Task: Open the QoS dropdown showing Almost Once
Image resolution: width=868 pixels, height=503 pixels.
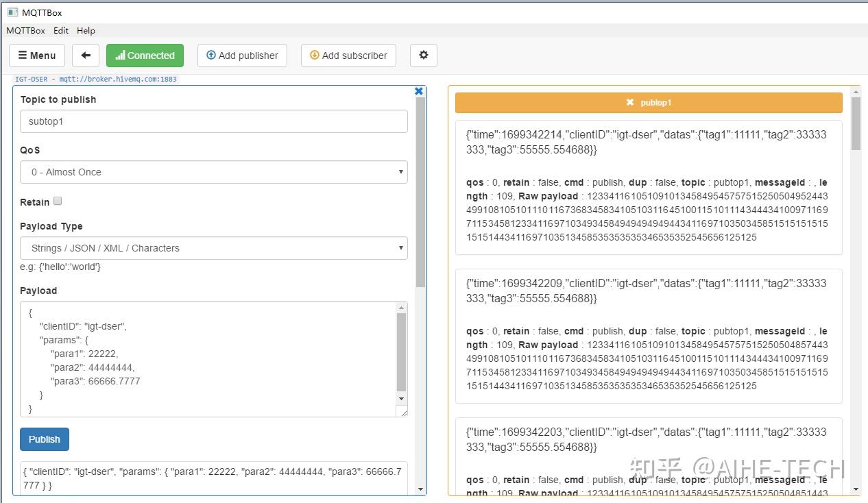Action: [214, 172]
